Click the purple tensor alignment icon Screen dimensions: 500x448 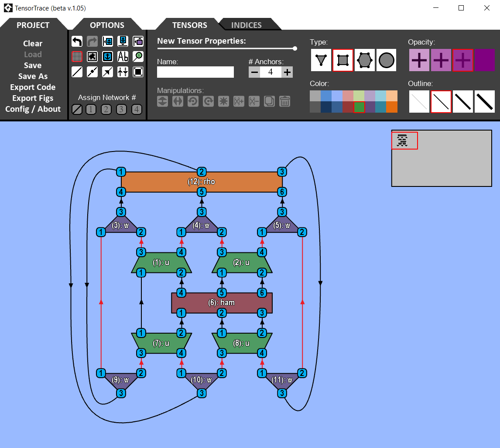[138, 41]
